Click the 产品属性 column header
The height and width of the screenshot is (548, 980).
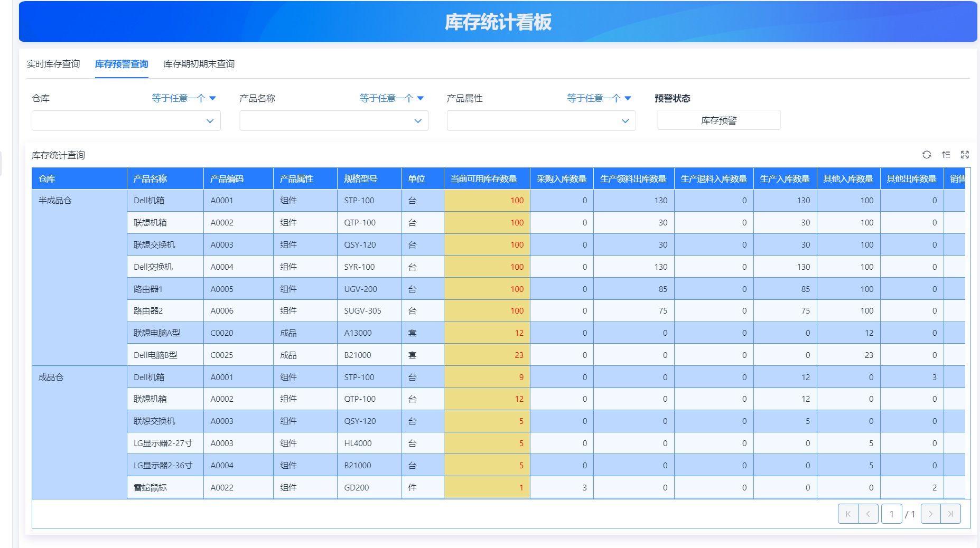pyautogui.click(x=305, y=178)
